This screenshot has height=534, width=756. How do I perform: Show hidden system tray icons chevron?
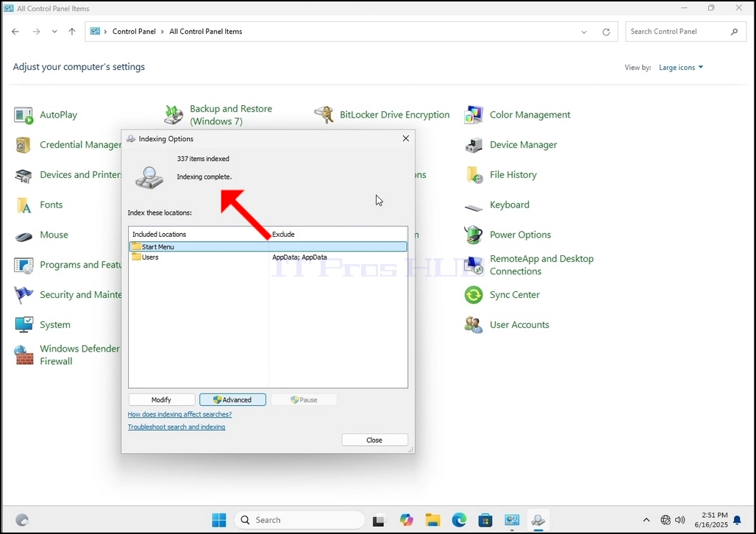point(646,520)
